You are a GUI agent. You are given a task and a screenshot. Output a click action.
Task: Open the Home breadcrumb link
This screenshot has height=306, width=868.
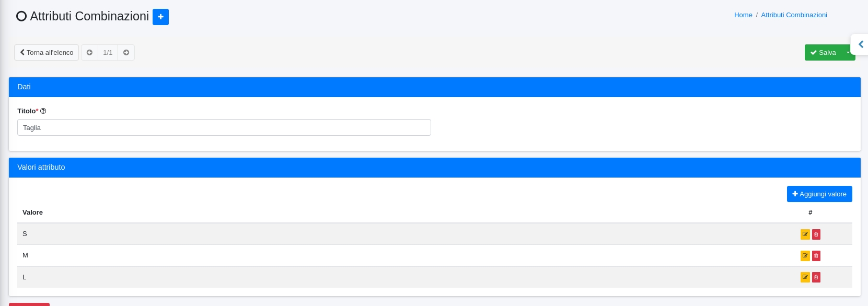click(x=743, y=15)
